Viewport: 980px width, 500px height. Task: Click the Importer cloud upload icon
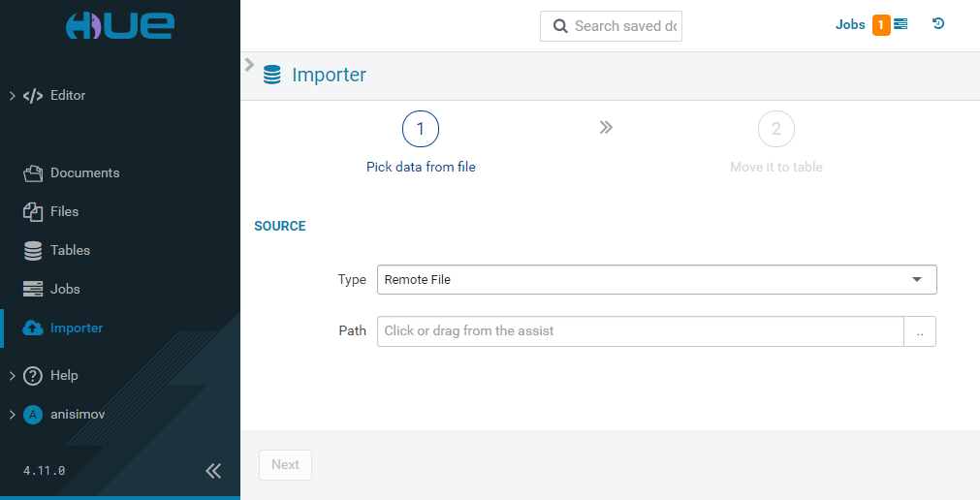tap(33, 328)
